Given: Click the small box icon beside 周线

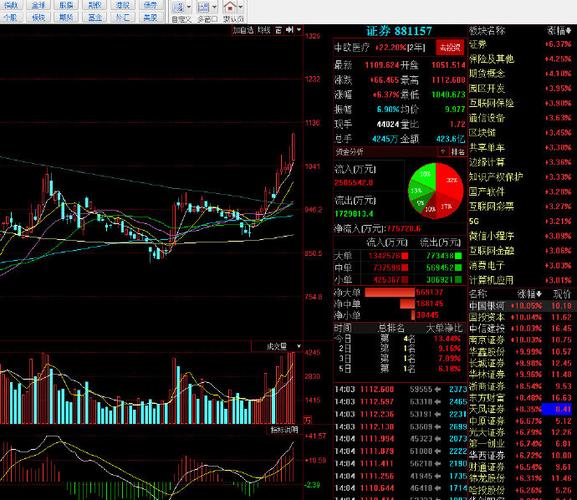Looking at the screenshot, I should click(x=279, y=30).
